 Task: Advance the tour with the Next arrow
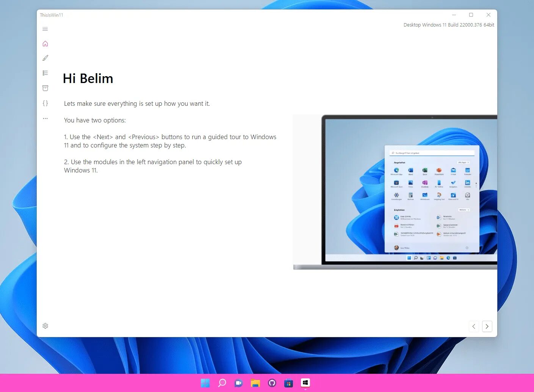tap(487, 326)
